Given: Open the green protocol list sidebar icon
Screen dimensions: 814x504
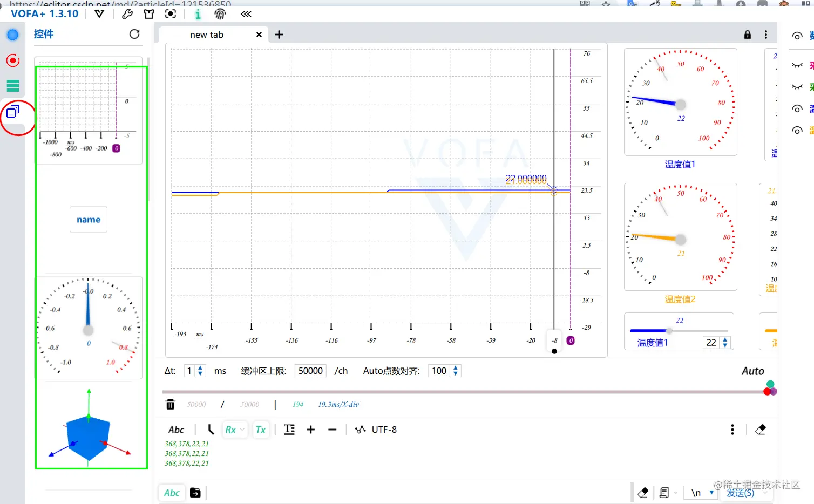Looking at the screenshot, I should (x=12, y=85).
